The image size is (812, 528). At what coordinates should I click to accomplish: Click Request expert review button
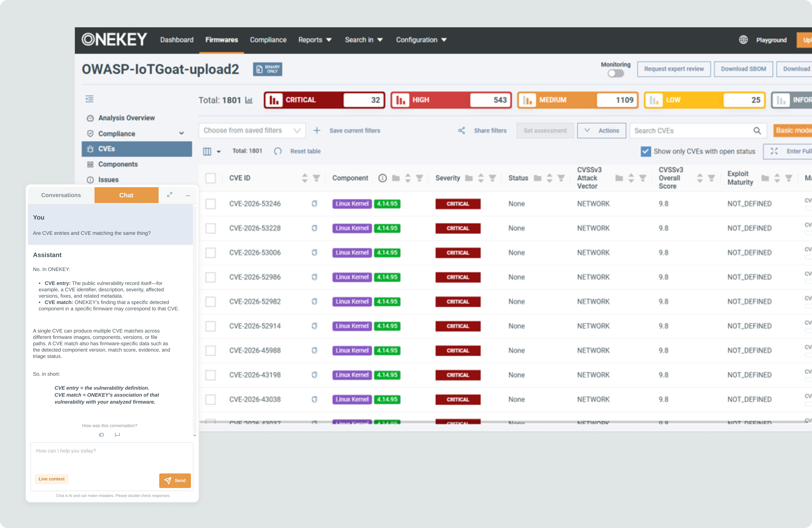point(674,69)
